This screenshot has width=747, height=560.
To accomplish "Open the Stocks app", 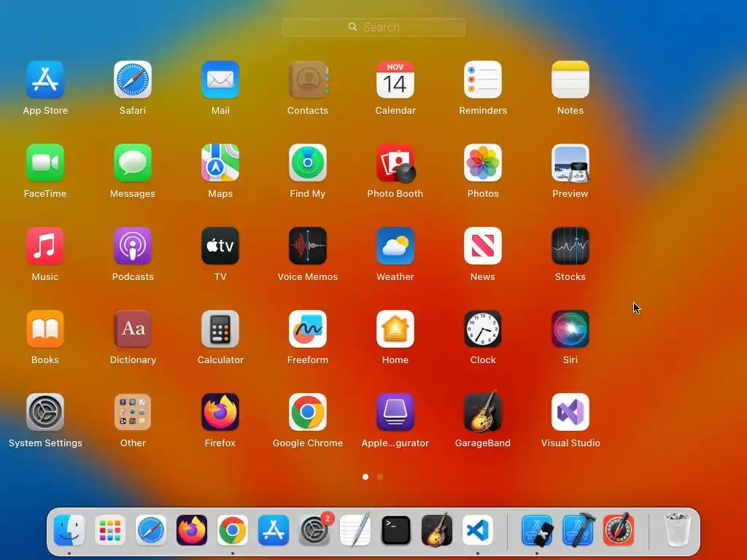I will coord(570,246).
